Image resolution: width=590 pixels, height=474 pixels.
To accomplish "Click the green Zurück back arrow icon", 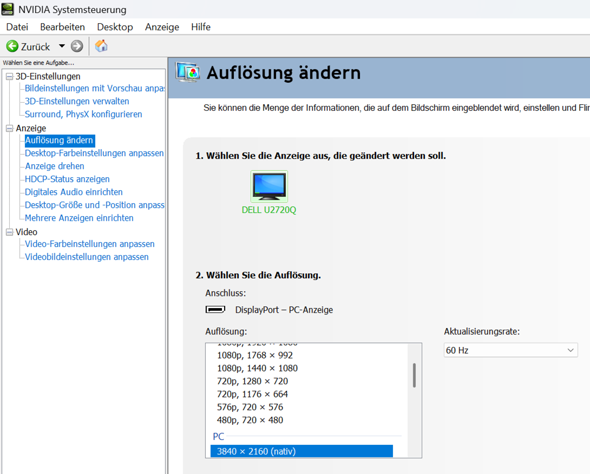I will [x=12, y=46].
